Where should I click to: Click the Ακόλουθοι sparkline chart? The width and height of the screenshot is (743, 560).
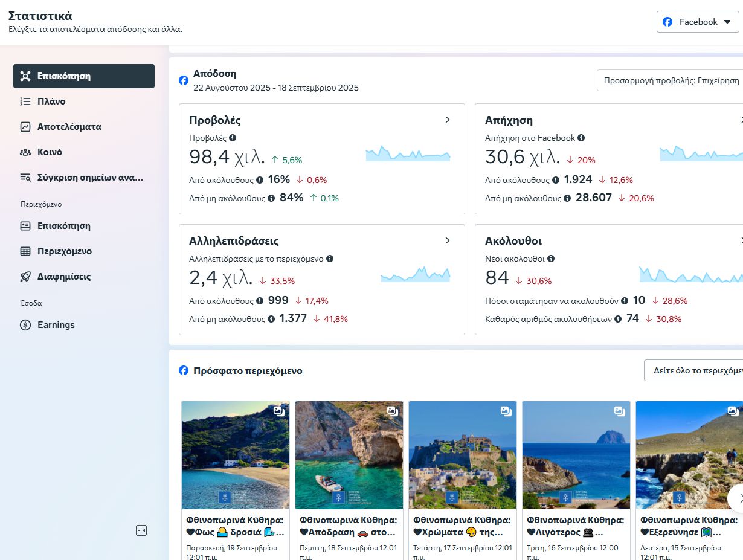[691, 274]
